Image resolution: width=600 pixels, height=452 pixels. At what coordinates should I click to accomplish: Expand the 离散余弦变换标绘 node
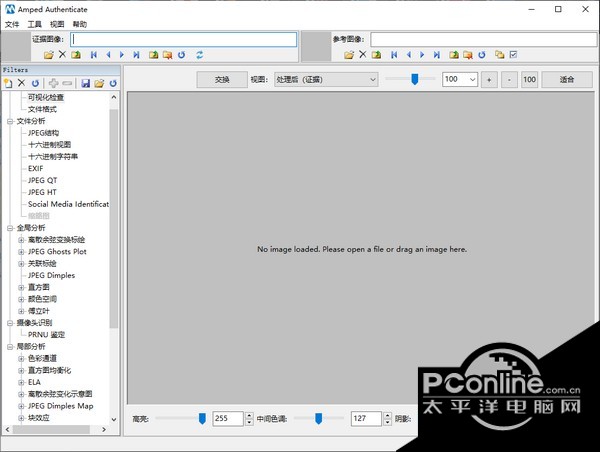coord(21,240)
